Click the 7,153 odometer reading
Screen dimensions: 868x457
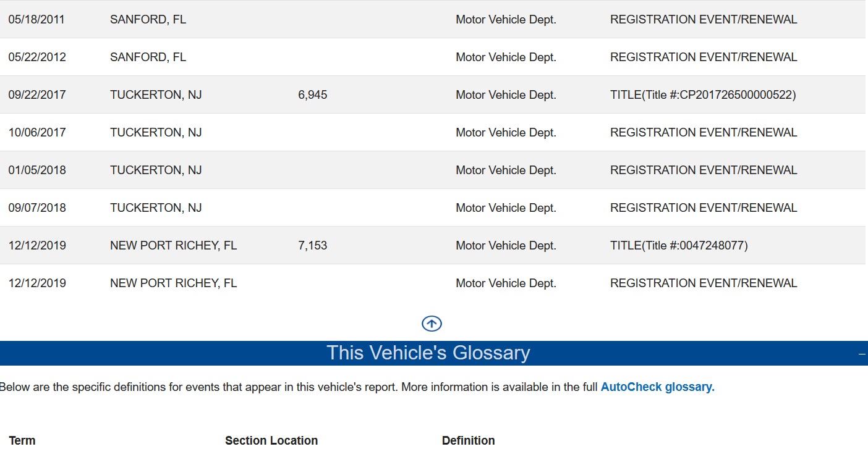[x=313, y=246]
